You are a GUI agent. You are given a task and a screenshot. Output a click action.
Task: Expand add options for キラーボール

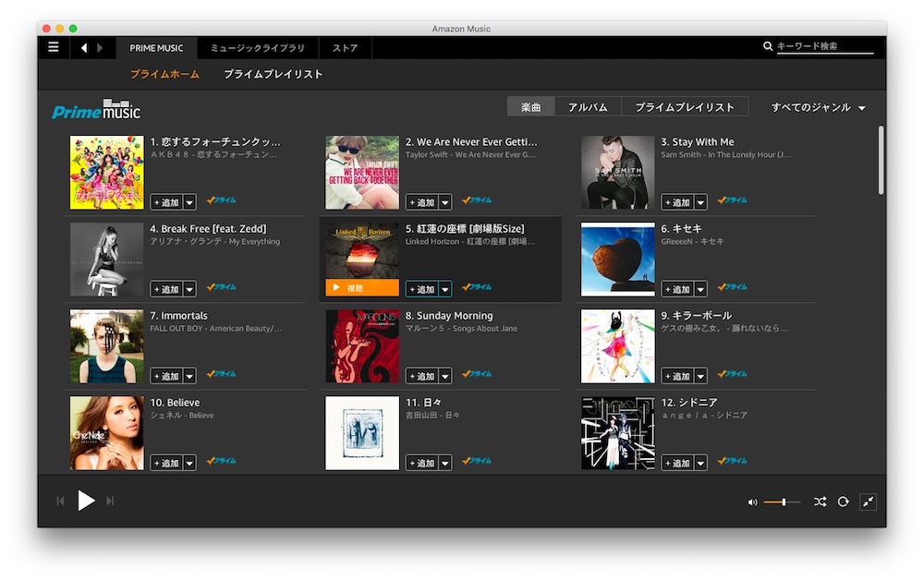pos(700,376)
